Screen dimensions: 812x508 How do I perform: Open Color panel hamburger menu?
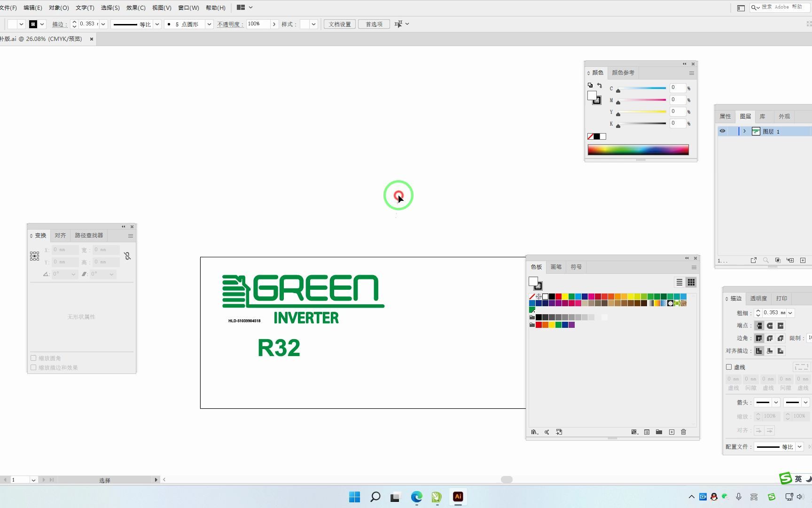[692, 73]
